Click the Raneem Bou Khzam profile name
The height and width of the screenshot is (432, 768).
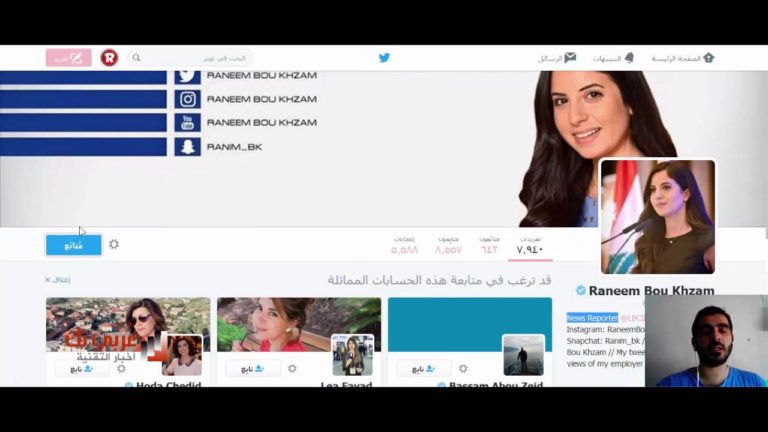[x=651, y=290]
